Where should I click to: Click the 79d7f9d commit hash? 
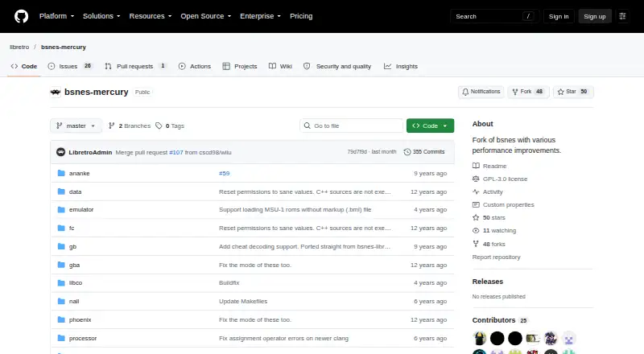click(x=357, y=152)
